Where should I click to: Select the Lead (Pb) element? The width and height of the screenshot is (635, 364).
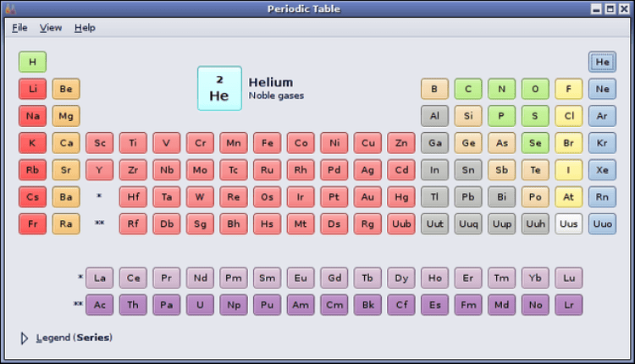tap(468, 197)
